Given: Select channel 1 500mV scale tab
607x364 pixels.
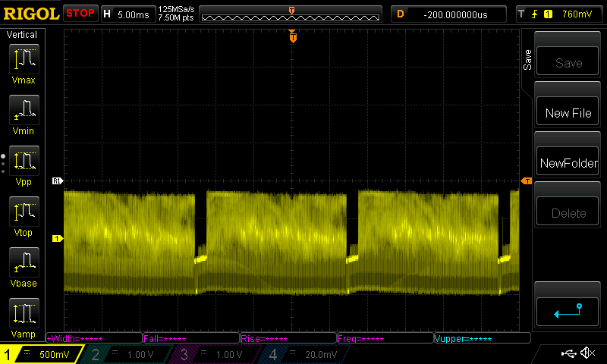Looking at the screenshot, I should click(x=42, y=354).
